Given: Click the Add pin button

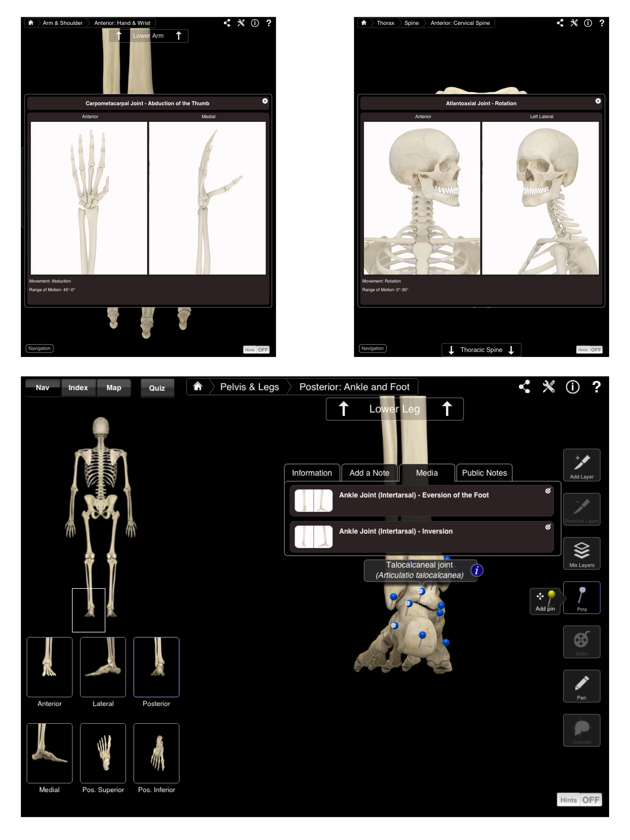Looking at the screenshot, I should [x=545, y=601].
